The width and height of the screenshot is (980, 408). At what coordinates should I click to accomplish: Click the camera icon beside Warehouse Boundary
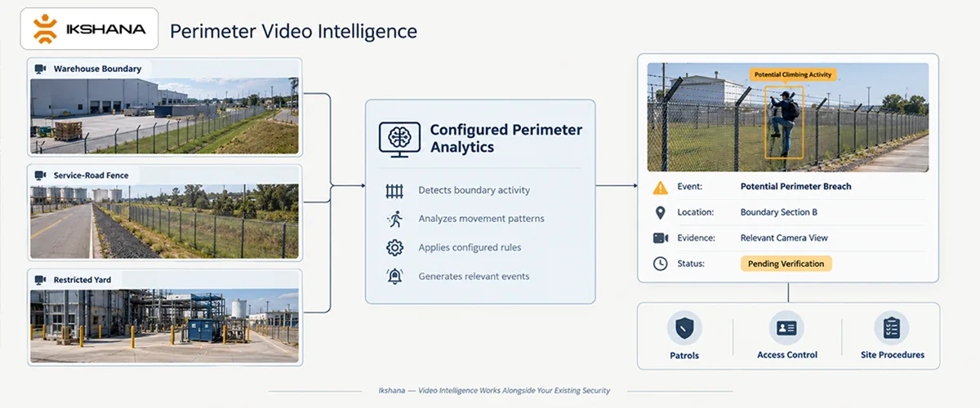[40, 69]
